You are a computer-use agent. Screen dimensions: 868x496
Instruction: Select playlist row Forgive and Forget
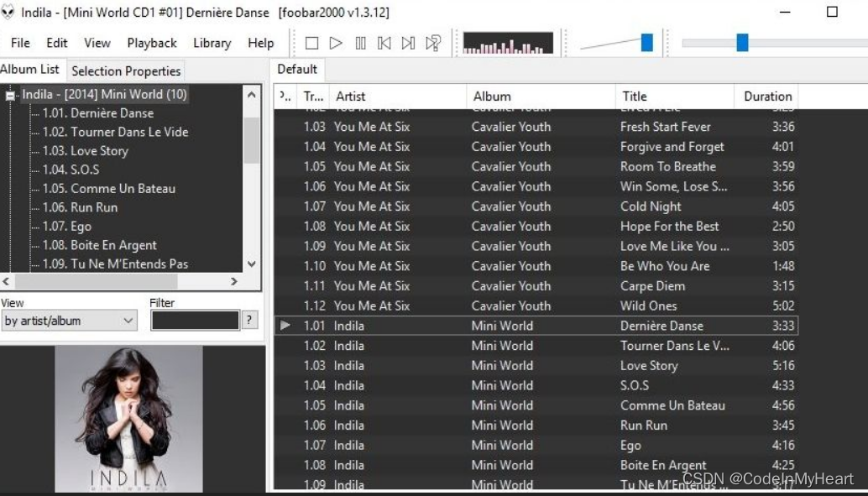click(x=536, y=147)
